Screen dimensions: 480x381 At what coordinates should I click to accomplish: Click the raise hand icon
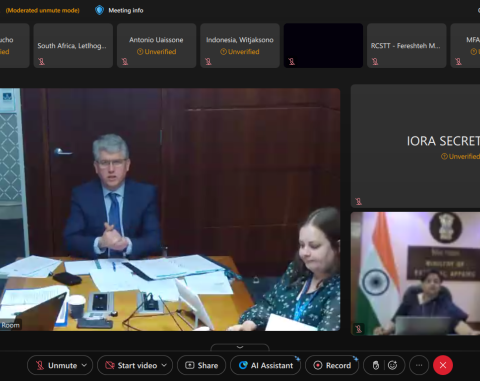tap(376, 365)
